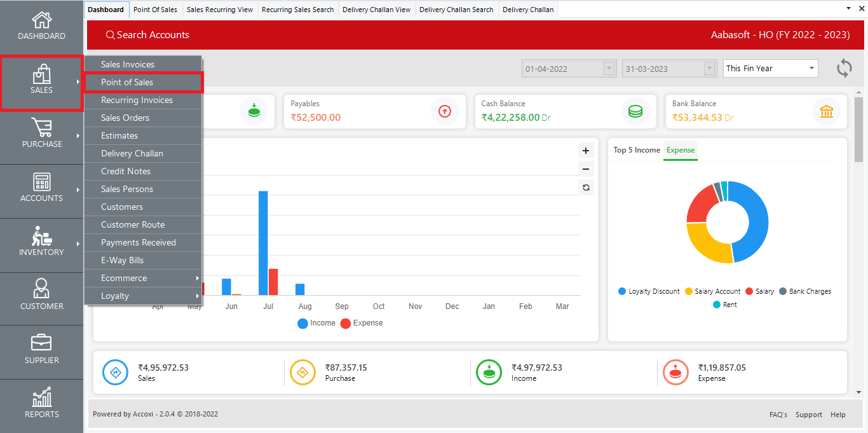Viewport: 868px width, 433px height.
Task: Click the Search Accounts magnifier
Action: click(x=111, y=35)
